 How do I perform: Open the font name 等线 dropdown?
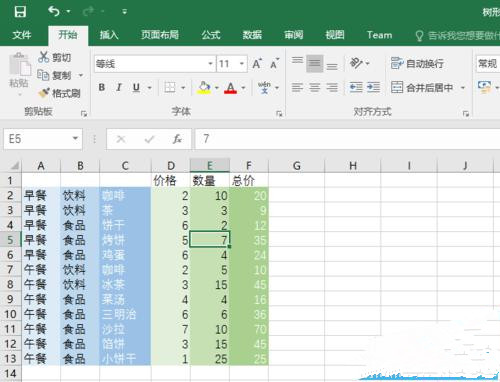coord(210,63)
